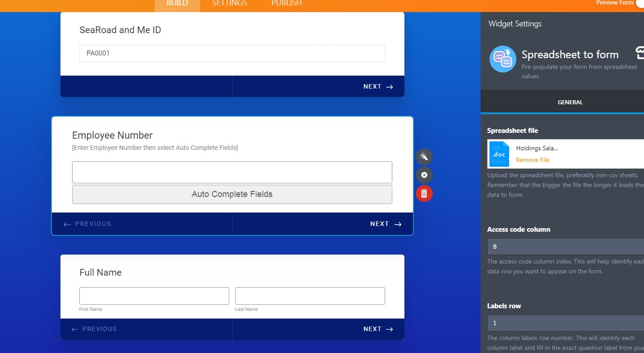Image resolution: width=644 pixels, height=353 pixels.
Task: Click the .doc spreadsheet file icon
Action: tap(499, 154)
